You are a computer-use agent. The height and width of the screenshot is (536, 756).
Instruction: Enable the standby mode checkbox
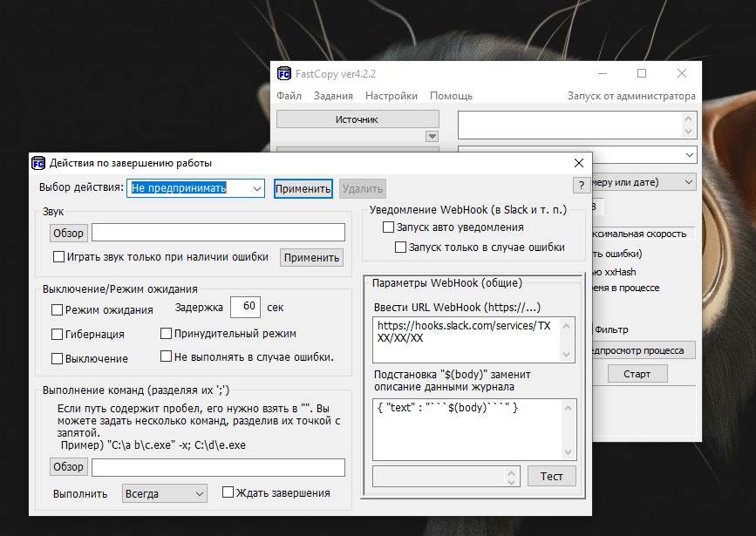[x=57, y=310]
